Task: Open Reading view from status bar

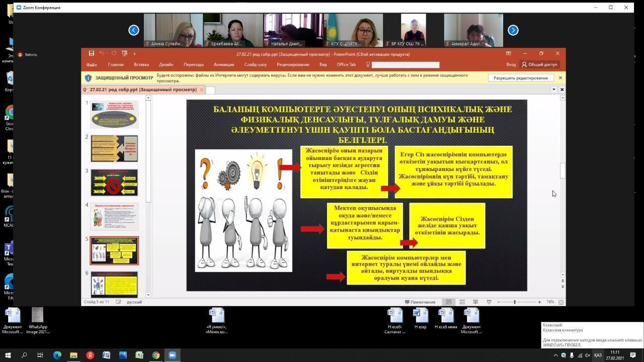Action: [x=475, y=302]
